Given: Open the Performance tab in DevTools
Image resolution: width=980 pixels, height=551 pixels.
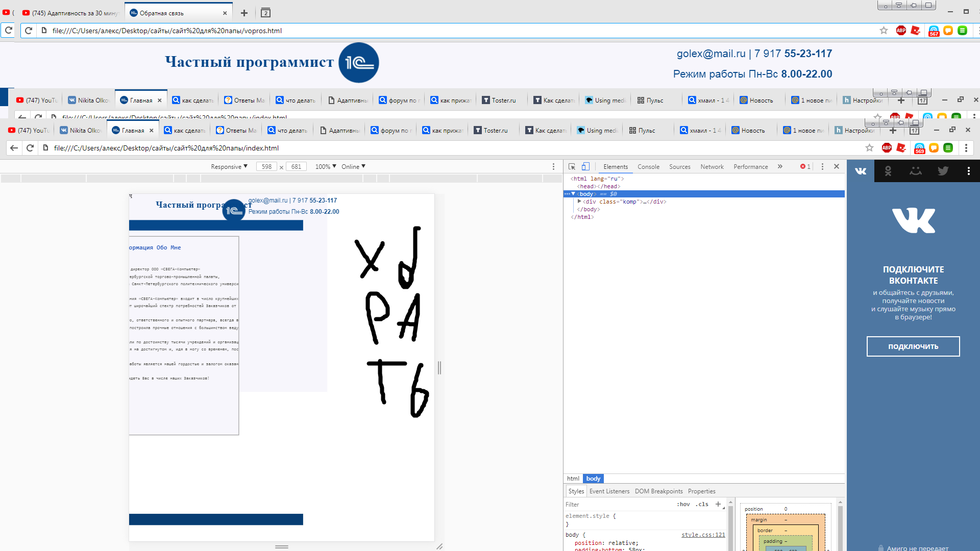Looking at the screenshot, I should (750, 167).
